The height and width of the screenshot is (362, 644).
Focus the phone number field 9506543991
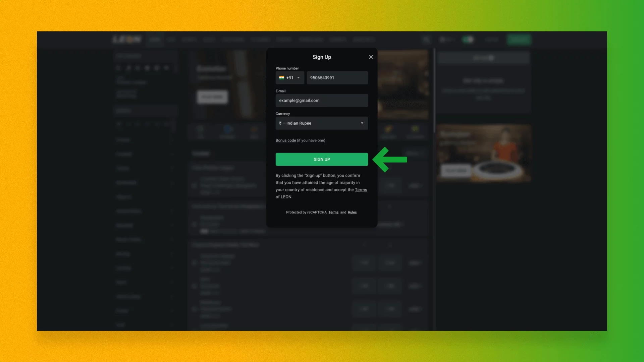coord(337,78)
